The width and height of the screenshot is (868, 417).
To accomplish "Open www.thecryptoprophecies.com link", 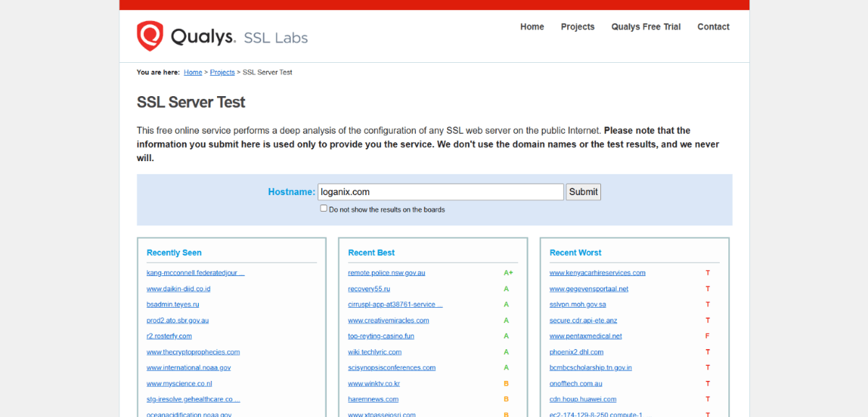I will 193,353.
